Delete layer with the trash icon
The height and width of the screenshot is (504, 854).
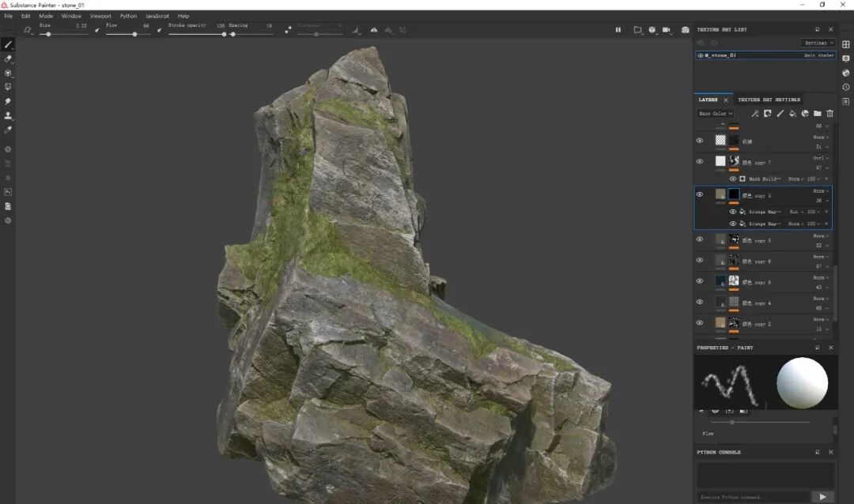[830, 113]
